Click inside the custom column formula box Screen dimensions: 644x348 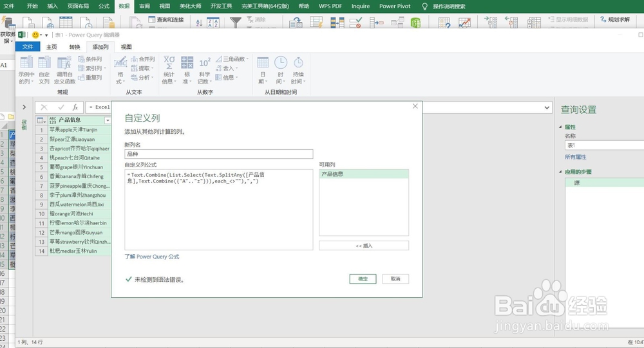pos(219,210)
